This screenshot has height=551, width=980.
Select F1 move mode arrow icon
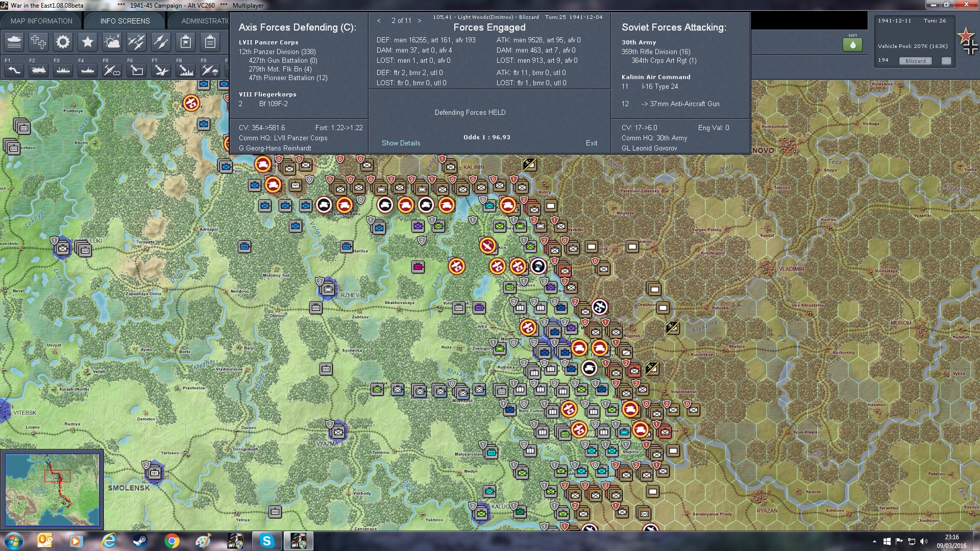(x=14, y=70)
